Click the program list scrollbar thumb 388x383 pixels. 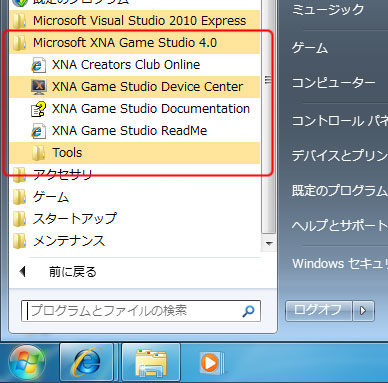tap(268, 117)
